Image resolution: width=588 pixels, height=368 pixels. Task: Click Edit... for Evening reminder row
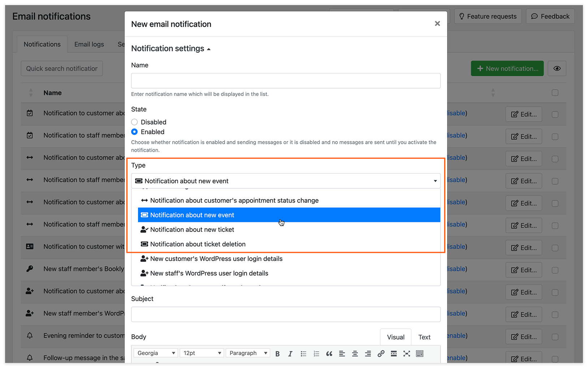point(524,337)
